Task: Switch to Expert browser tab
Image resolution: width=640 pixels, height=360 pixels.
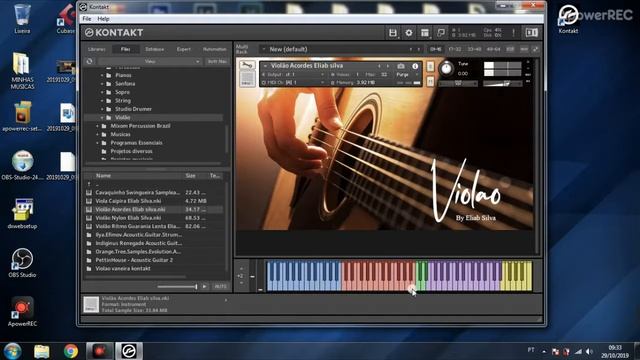Action: 184,49
